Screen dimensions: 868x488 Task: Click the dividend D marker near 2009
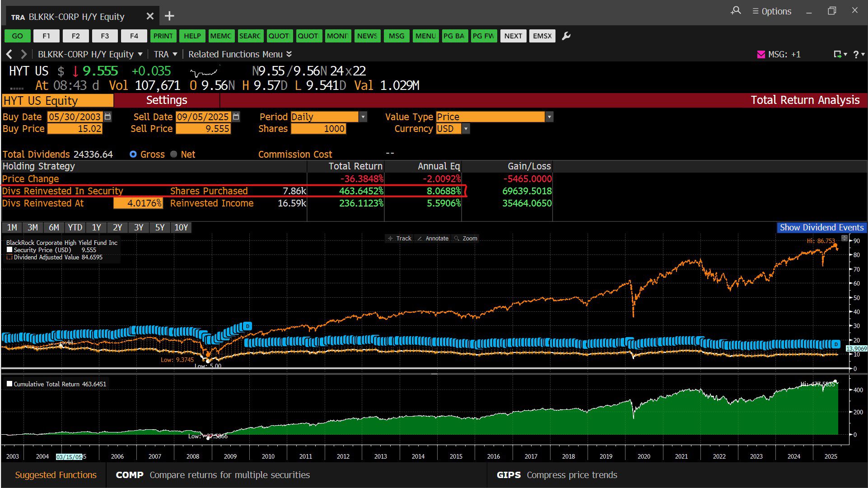tap(247, 326)
